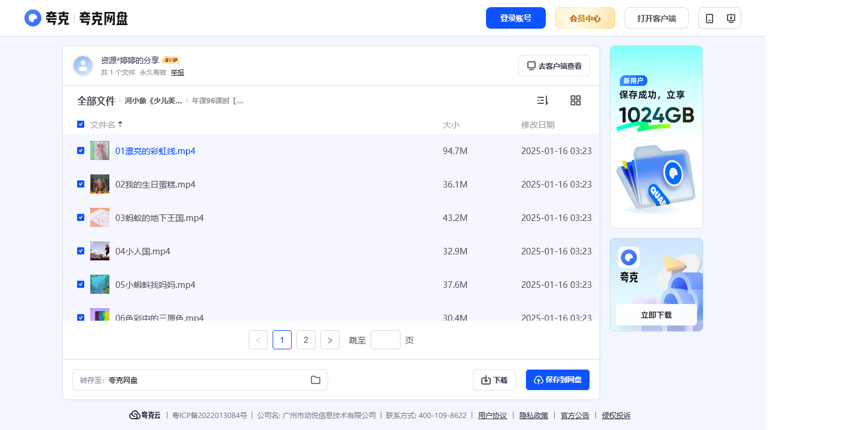This screenshot has height=430, width=868.
Task: Uncheck 05小蝌蚪找妈妈.mp4 checkbox
Action: (x=81, y=284)
